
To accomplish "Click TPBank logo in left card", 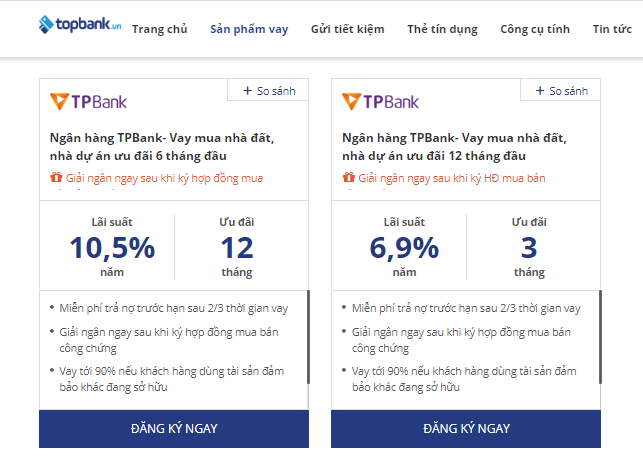I will click(89, 101).
